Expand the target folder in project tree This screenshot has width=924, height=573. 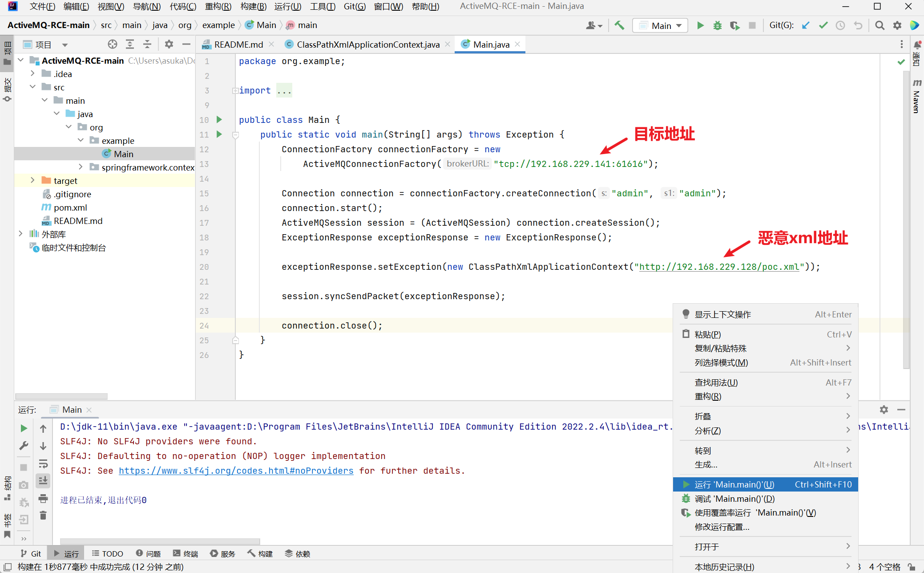32,180
